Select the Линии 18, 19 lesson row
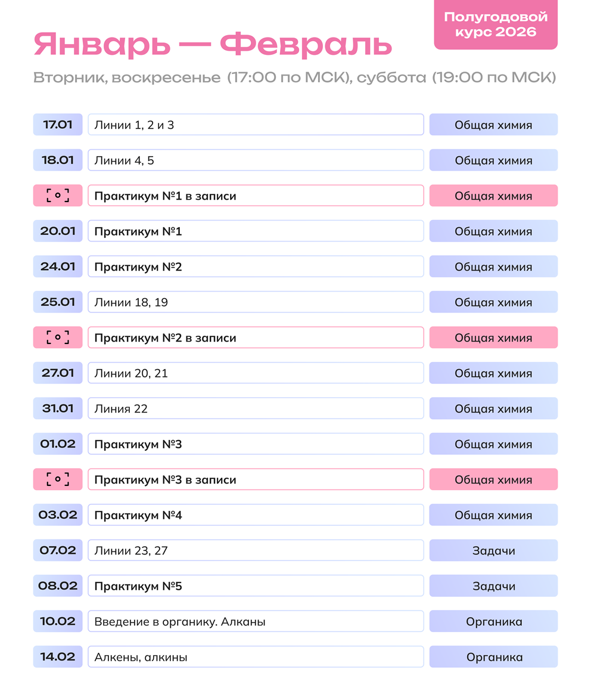This screenshot has width=591, height=700. [256, 302]
